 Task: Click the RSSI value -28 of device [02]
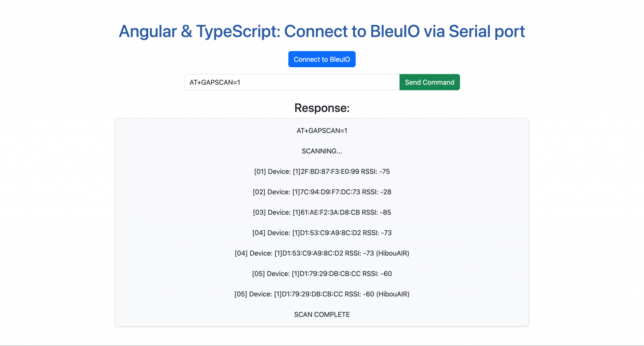click(x=384, y=192)
